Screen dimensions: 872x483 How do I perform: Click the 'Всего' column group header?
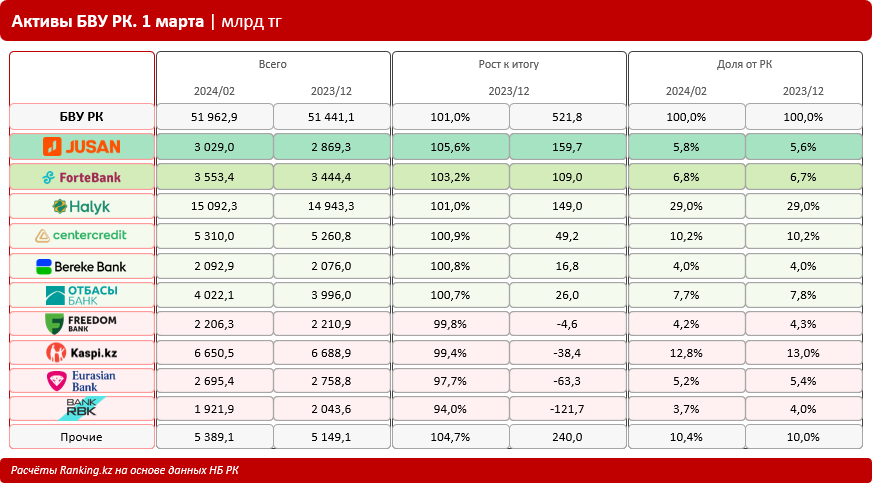272,64
